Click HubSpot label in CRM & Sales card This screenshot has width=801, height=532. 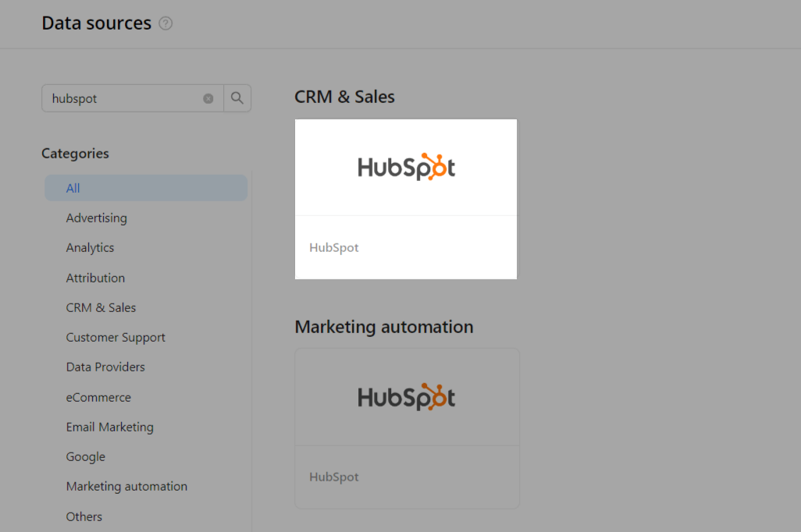coord(334,247)
